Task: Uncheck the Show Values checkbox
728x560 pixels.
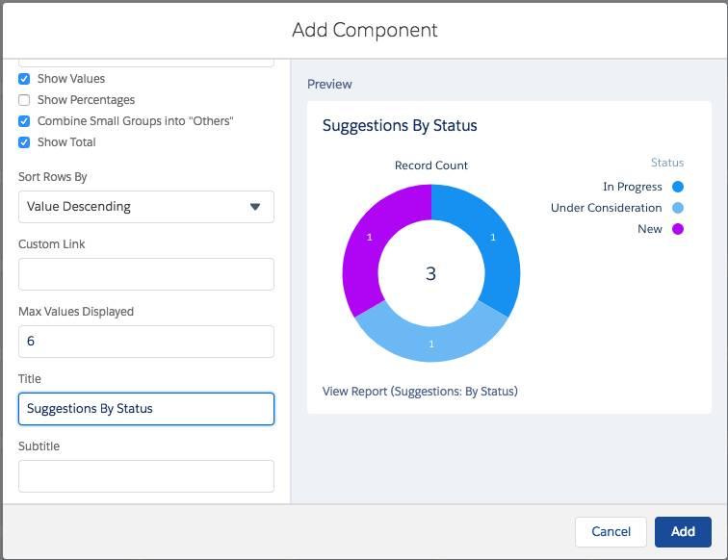Action: [x=24, y=79]
